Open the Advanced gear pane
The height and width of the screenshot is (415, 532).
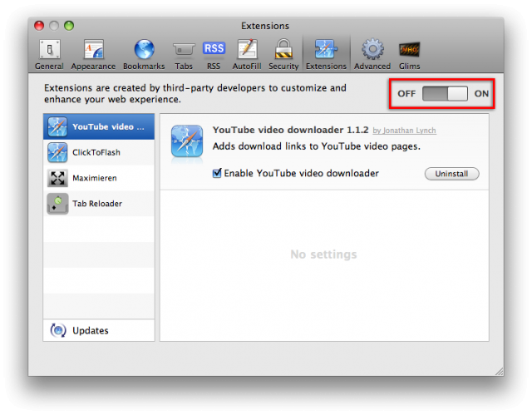click(x=372, y=55)
